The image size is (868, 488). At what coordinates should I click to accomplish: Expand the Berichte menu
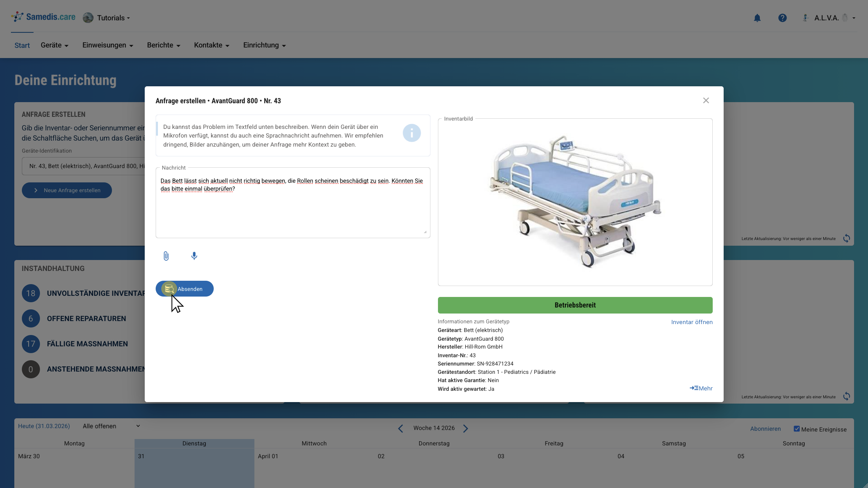(x=164, y=45)
